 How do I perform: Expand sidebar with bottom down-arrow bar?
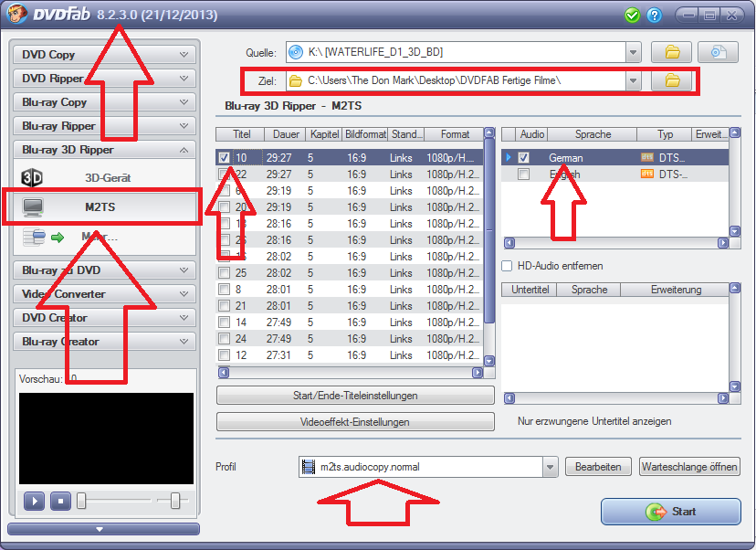(x=104, y=529)
